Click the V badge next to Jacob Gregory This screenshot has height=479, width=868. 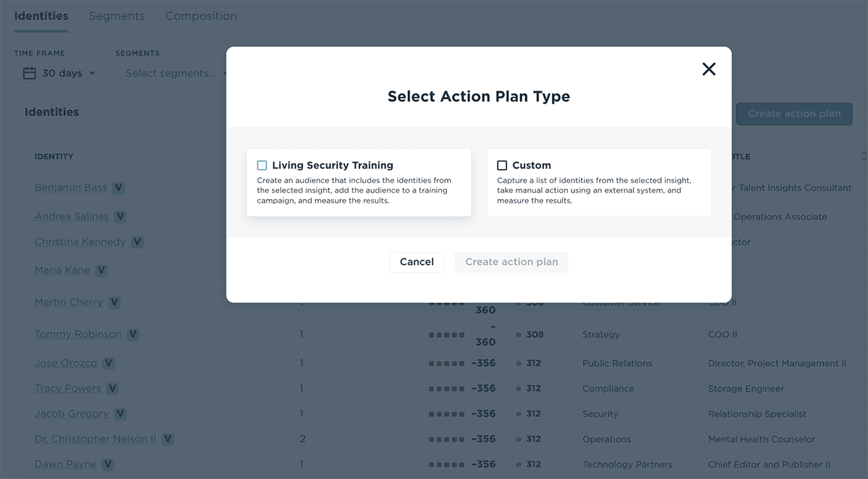(x=120, y=414)
